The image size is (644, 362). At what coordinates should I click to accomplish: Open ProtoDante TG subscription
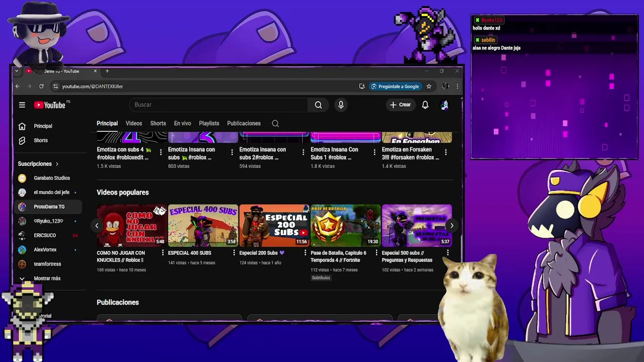click(x=48, y=207)
